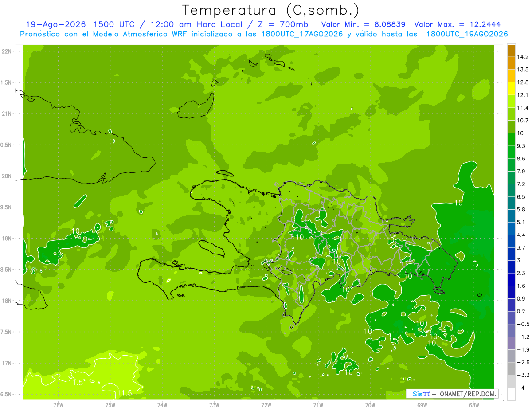Image resolution: width=532 pixels, height=411 pixels.
Task: Click the '69W' longitude label
Action: pyautogui.click(x=422, y=405)
